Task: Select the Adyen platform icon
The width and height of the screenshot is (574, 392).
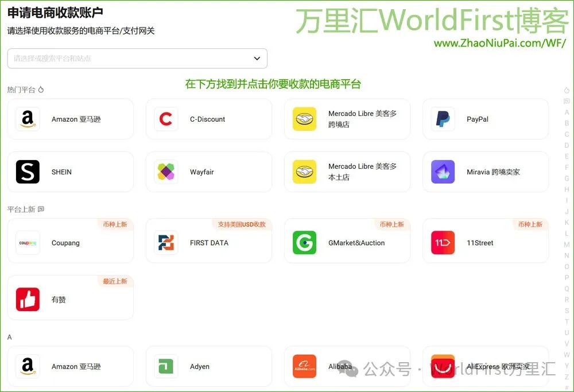Action: [165, 366]
